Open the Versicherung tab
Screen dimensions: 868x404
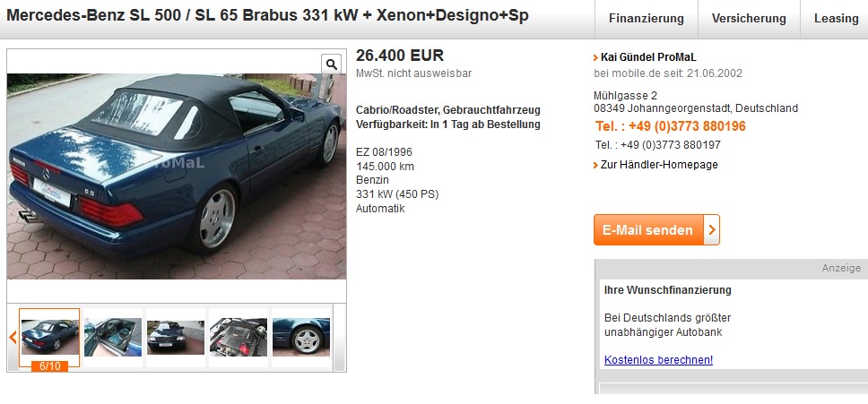(x=749, y=19)
